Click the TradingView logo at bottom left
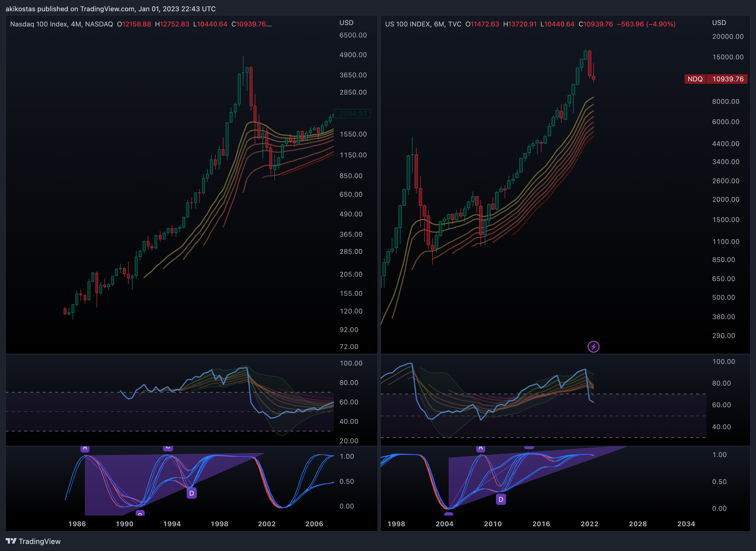This screenshot has height=551, width=756. pyautogui.click(x=33, y=541)
